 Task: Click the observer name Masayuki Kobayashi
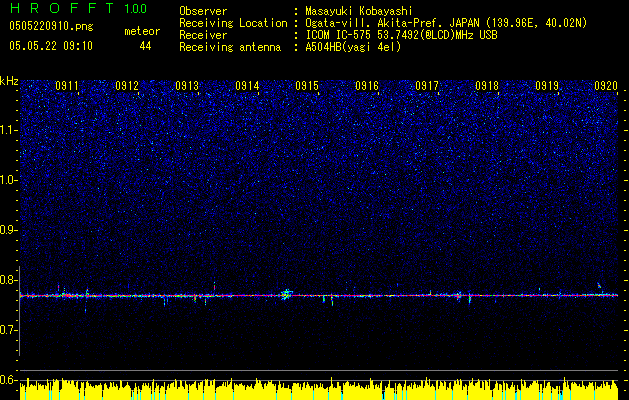click(x=359, y=11)
